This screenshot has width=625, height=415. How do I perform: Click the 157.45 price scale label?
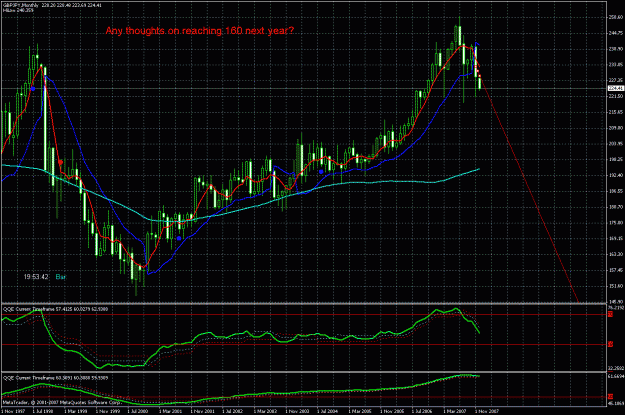(616, 270)
